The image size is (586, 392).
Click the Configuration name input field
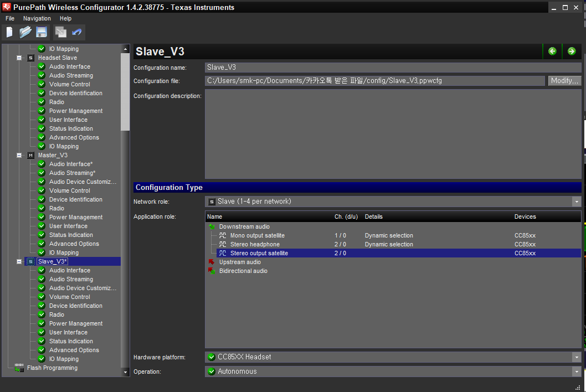(393, 67)
